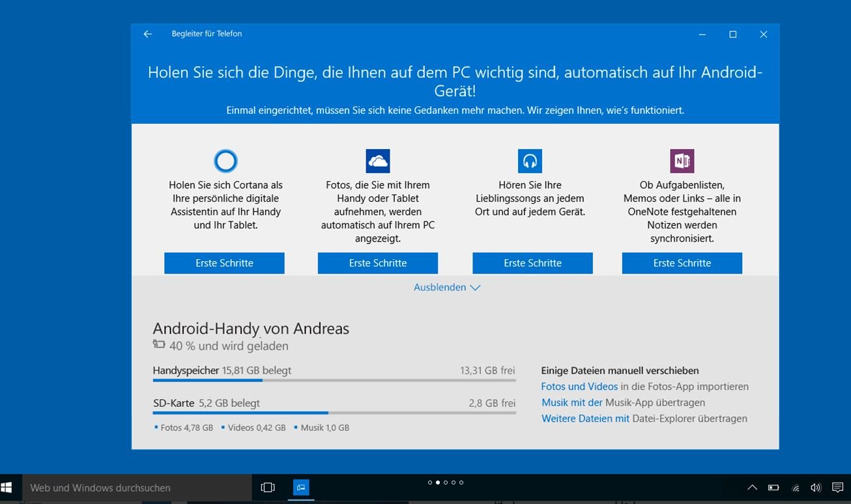
Task: Select the last page indicator dot
Action: click(461, 483)
